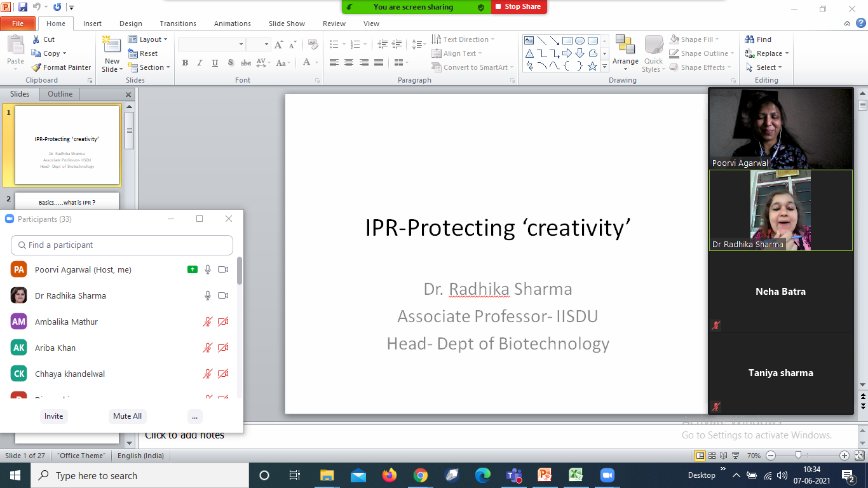Click the zoom slider in status bar
The width and height of the screenshot is (868, 488).
(798, 456)
